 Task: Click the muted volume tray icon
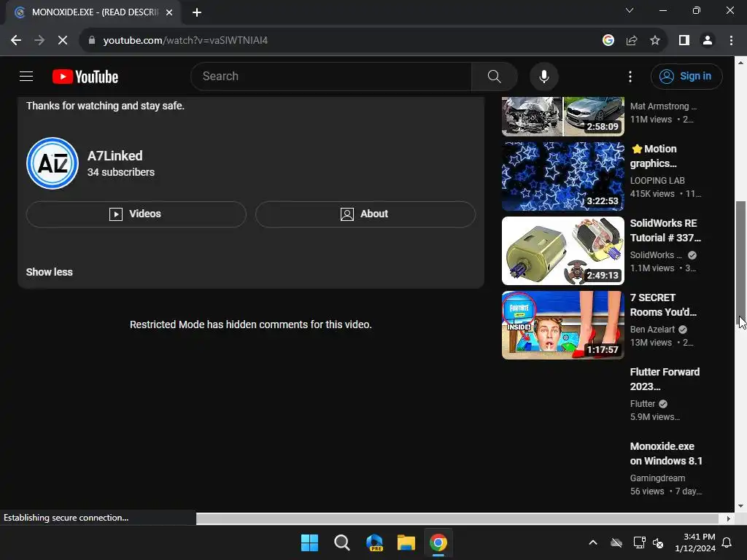pyautogui.click(x=658, y=542)
